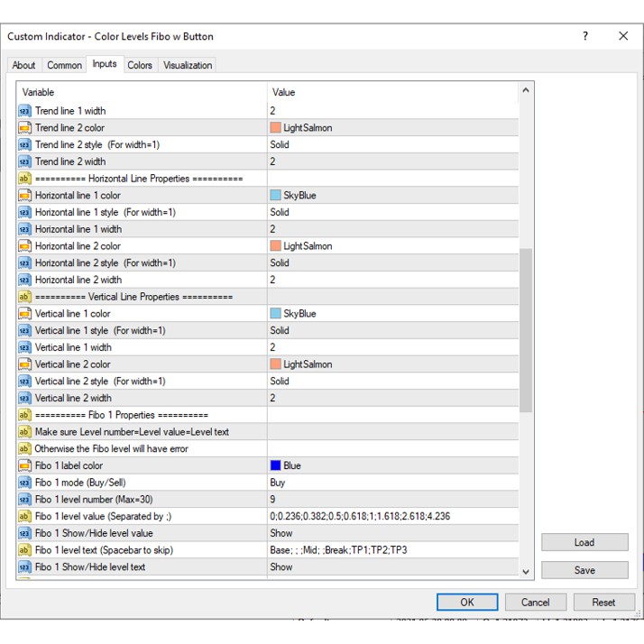
Task: Click the icon beside Vertical line 2 style
Action: pyautogui.click(x=24, y=382)
